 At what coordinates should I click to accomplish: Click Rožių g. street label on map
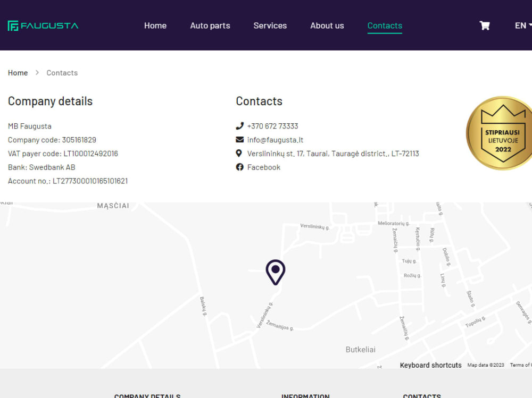pos(412,275)
